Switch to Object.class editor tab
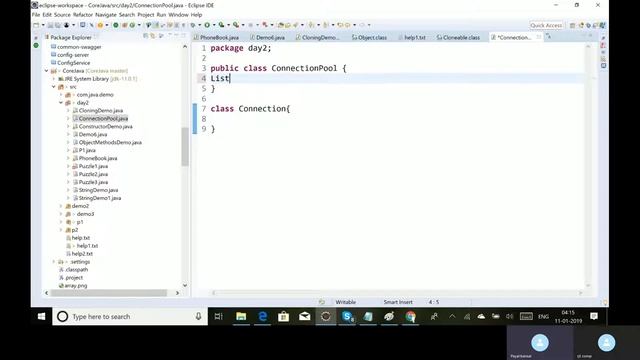This screenshot has width=640, height=360. (x=369, y=37)
